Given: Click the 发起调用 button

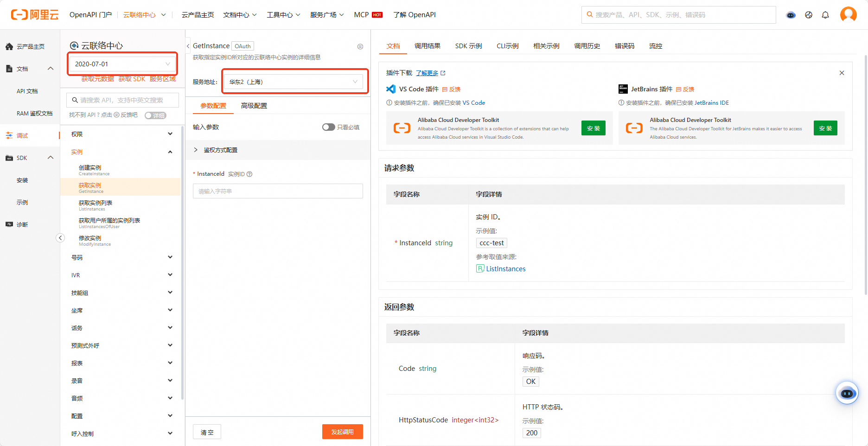Looking at the screenshot, I should pyautogui.click(x=343, y=432).
